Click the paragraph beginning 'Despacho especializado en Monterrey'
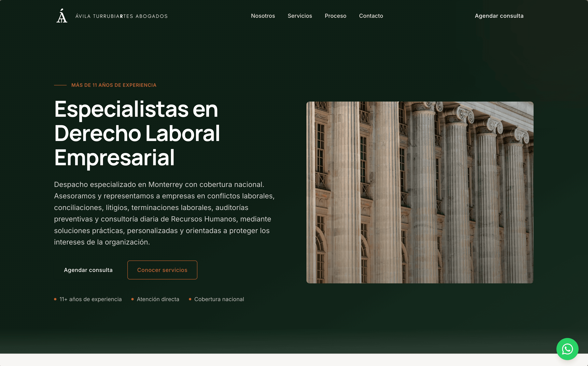 click(x=164, y=213)
